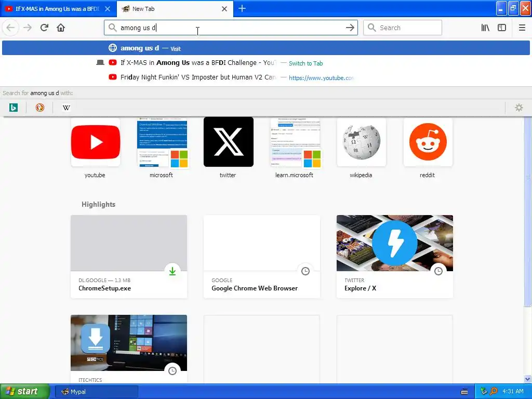Focus the Search box
This screenshot has height=399, width=532.
403,28
